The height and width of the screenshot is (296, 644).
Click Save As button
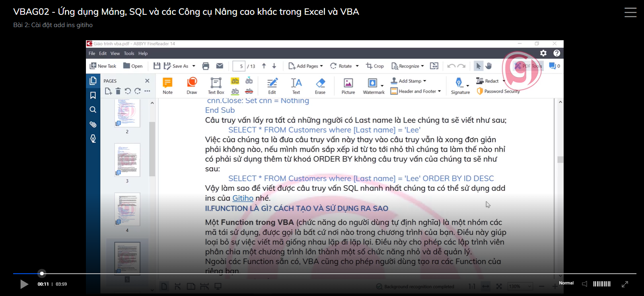pyautogui.click(x=176, y=66)
